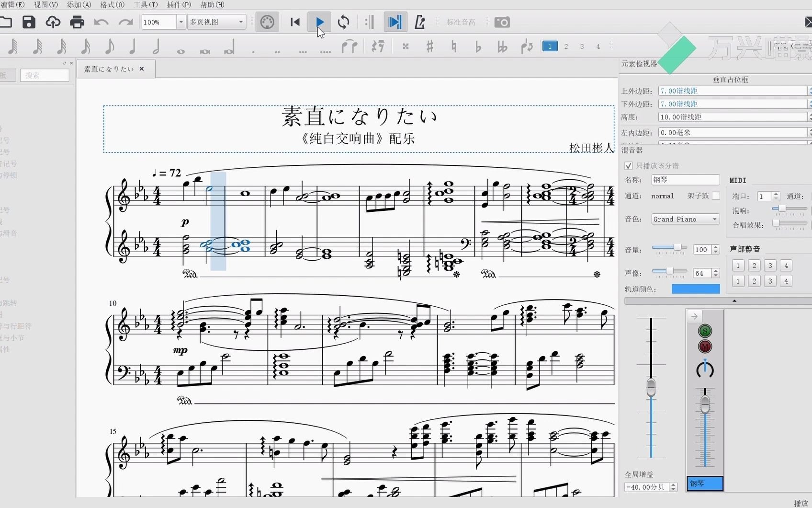Select the 128th note duration
Viewport: 812px width, 508px height.
[13, 46]
